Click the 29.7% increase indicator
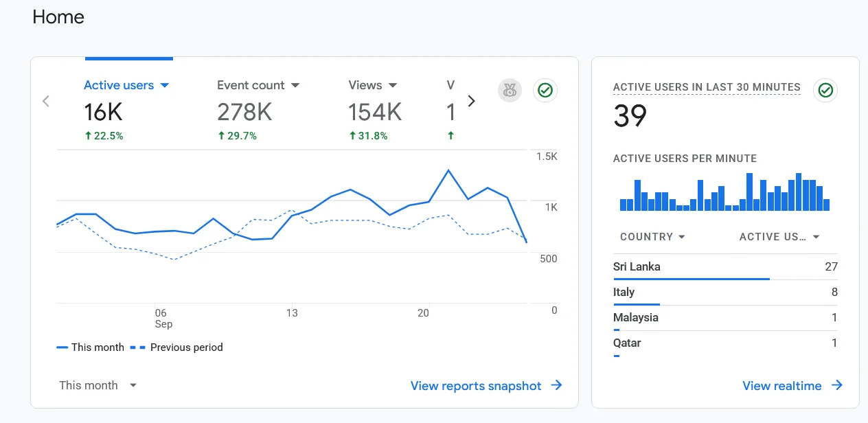Image resolution: width=868 pixels, height=423 pixels. pos(237,136)
